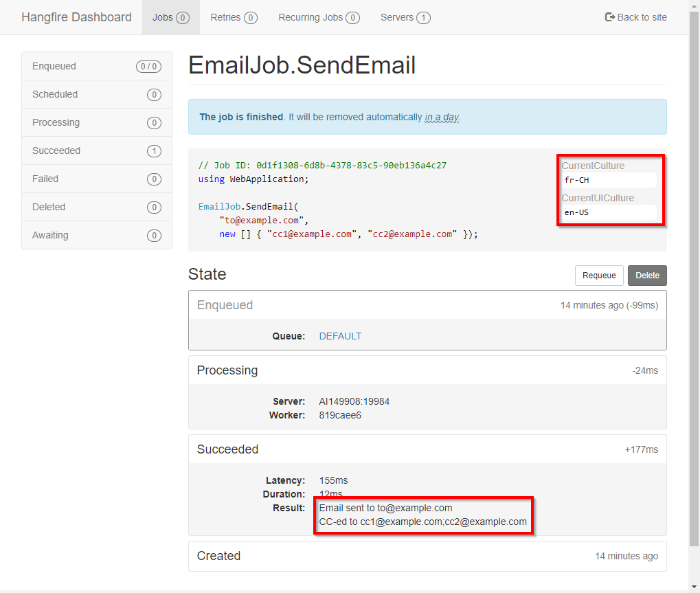Open Awaiting jobs in the sidebar

[97, 235]
